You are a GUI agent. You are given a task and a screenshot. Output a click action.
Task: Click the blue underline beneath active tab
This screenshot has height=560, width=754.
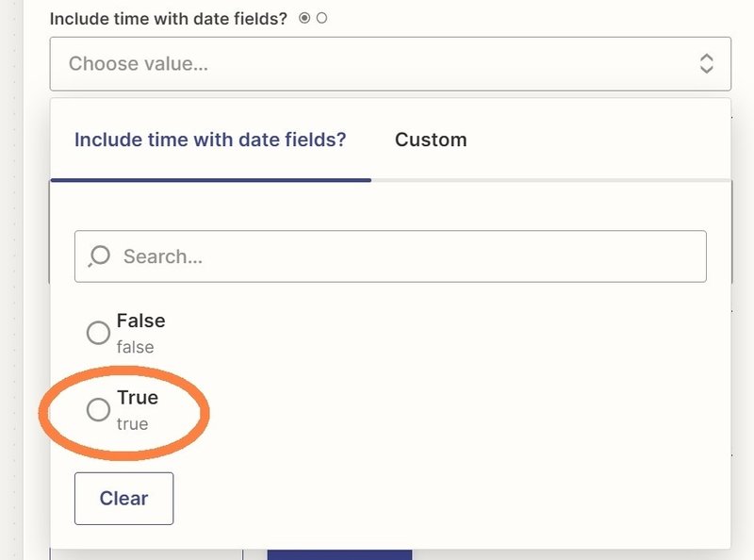point(210,180)
